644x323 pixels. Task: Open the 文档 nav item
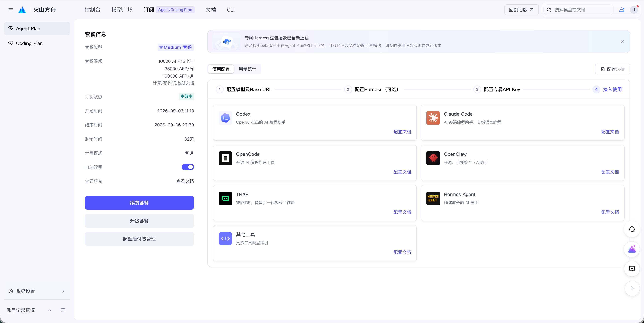pos(210,10)
